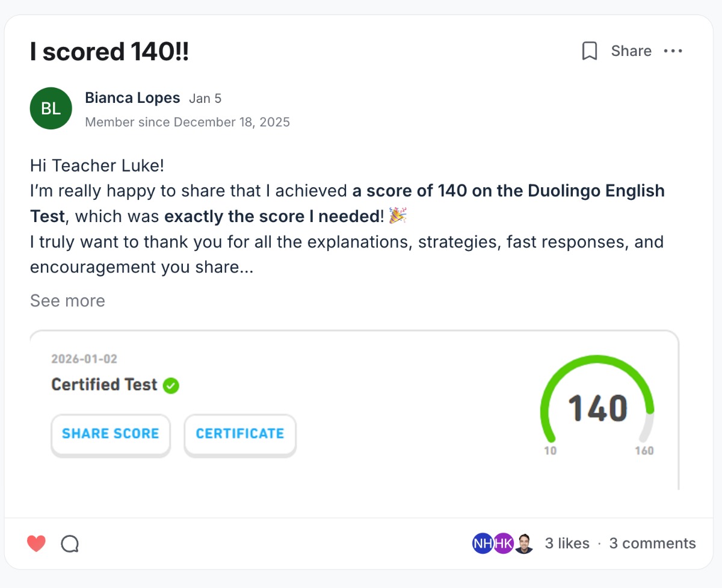Open comments via speech bubble icon
The width and height of the screenshot is (722, 588).
pos(70,544)
